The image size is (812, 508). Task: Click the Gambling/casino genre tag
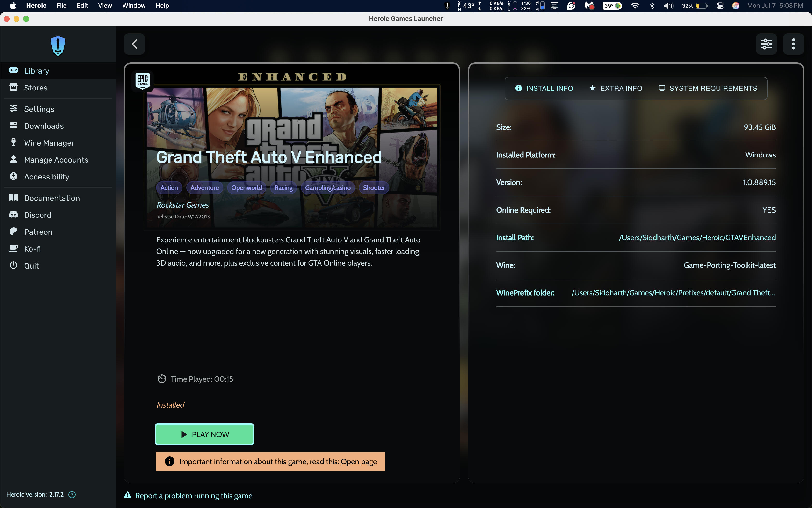(328, 188)
